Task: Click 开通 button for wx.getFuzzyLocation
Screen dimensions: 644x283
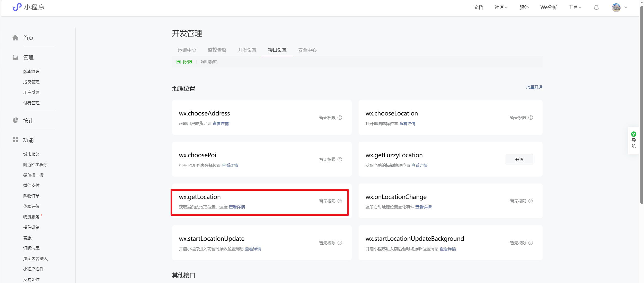Action: pyautogui.click(x=519, y=159)
